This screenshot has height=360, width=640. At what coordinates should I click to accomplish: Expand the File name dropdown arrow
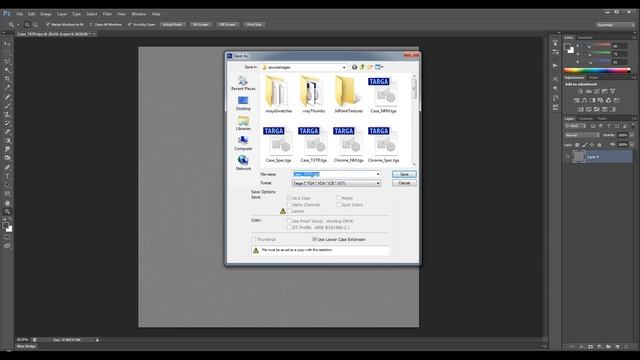[x=378, y=174]
